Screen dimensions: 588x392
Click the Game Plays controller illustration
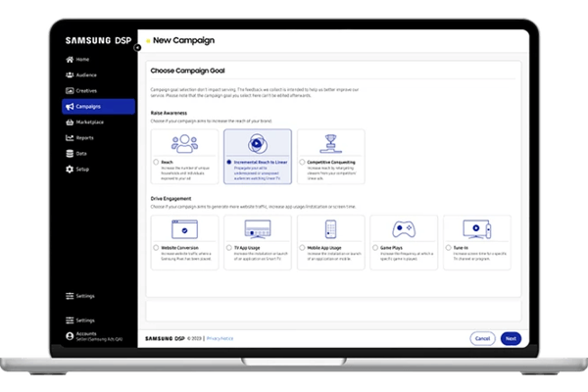coord(406,230)
